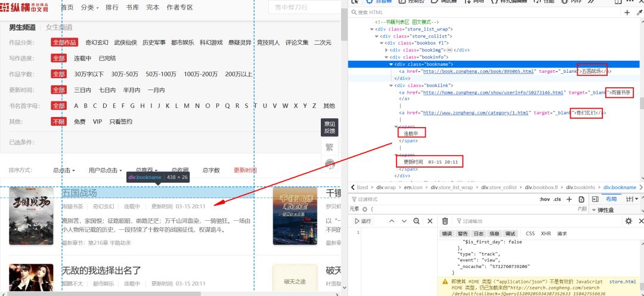Screen dimensions: 644x296
Task: Open the book.zongheng.com href link in inspector
Action: click(479, 71)
